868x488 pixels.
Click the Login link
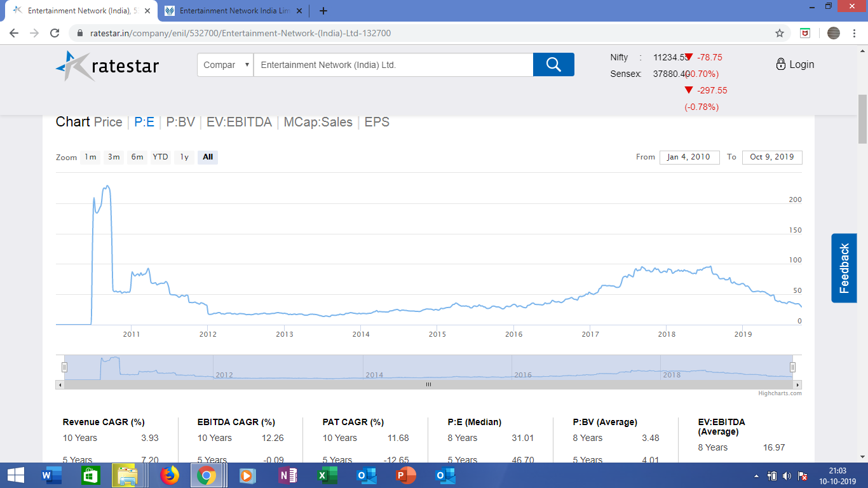click(795, 64)
